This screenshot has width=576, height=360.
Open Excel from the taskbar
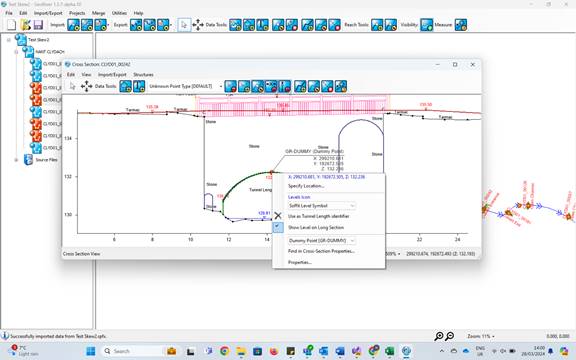tap(389, 351)
